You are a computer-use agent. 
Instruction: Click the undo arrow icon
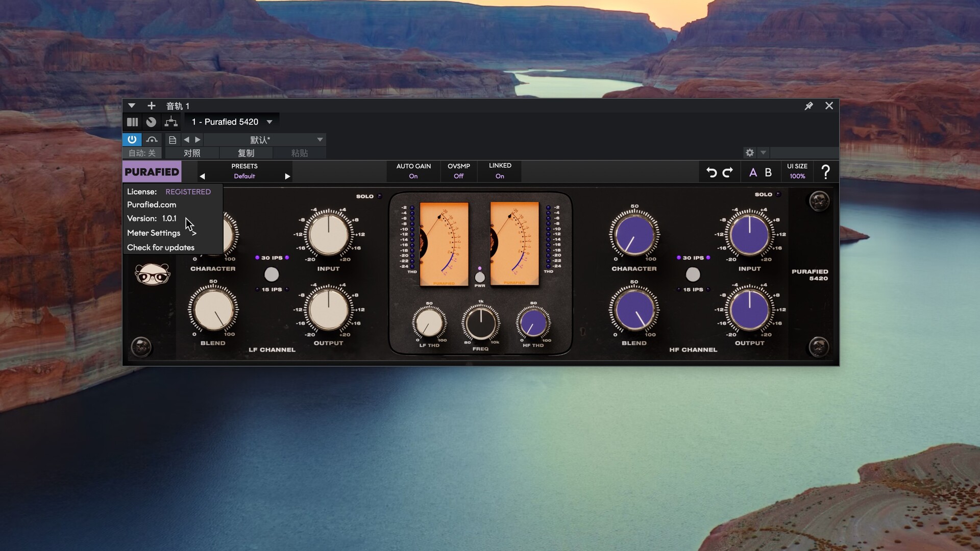711,172
